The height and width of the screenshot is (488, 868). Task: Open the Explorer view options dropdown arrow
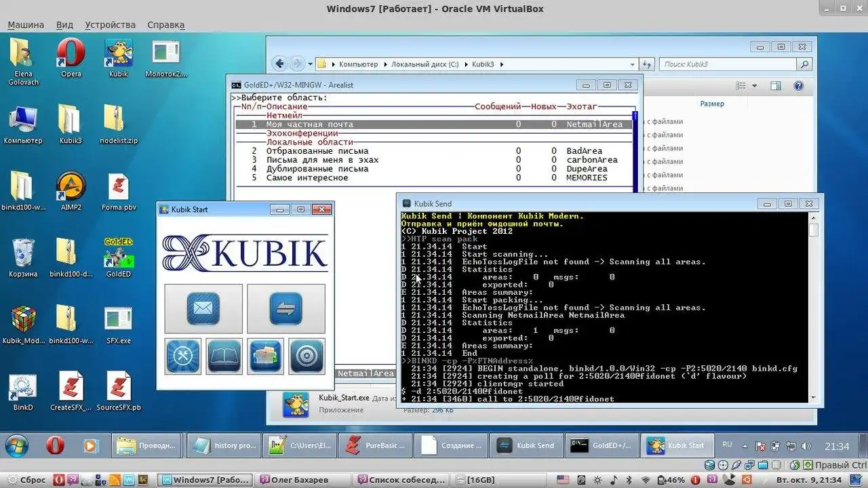pyautogui.click(x=754, y=86)
